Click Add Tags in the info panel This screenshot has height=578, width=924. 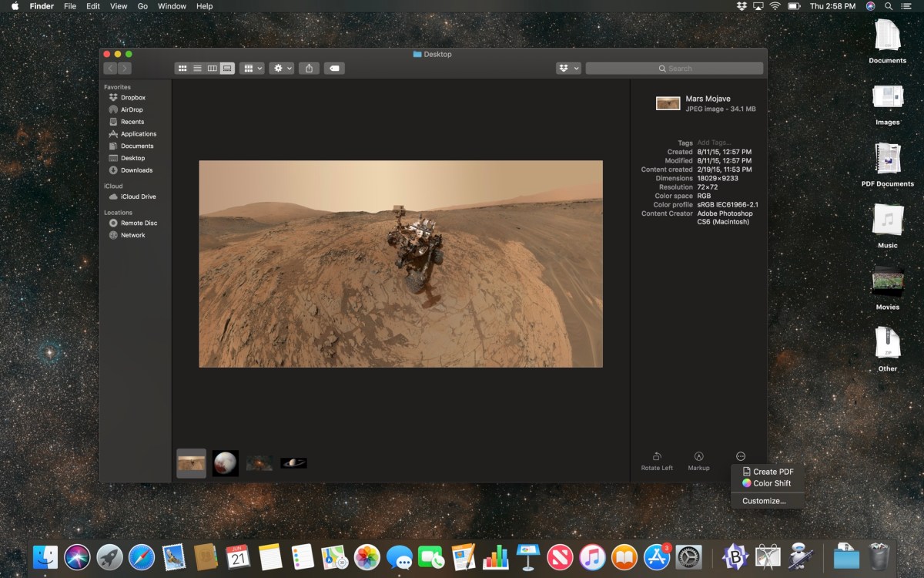click(713, 143)
